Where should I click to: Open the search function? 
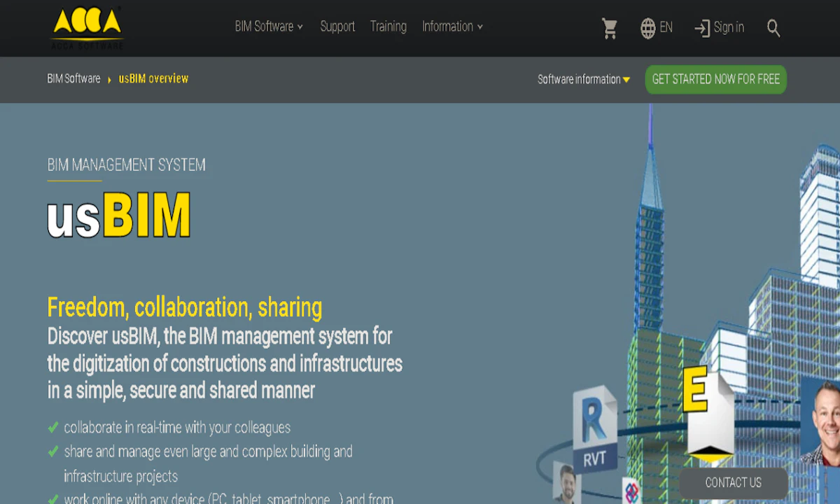(773, 28)
